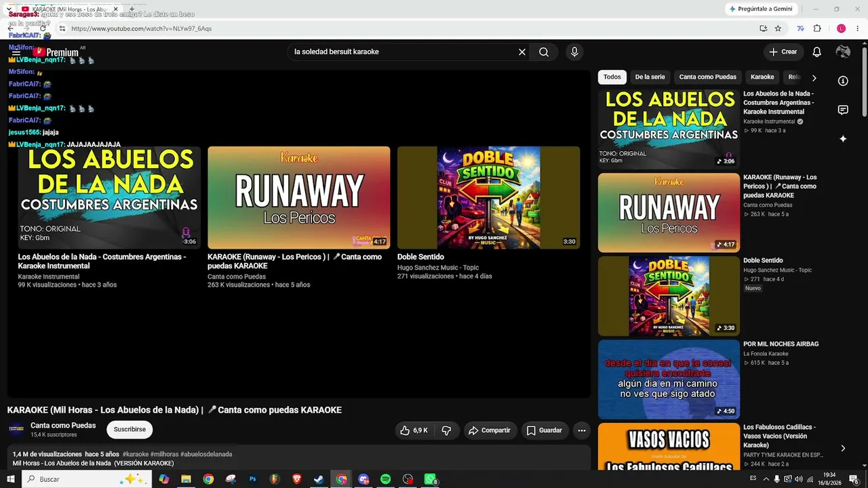The width and height of the screenshot is (868, 488).
Task: Select the De la serie filter chip
Action: pyautogui.click(x=650, y=77)
